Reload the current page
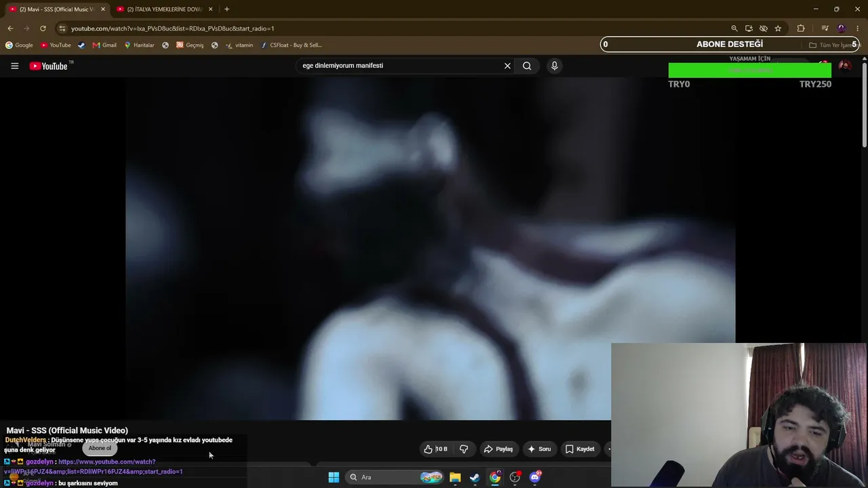The image size is (868, 488). pos(43,28)
